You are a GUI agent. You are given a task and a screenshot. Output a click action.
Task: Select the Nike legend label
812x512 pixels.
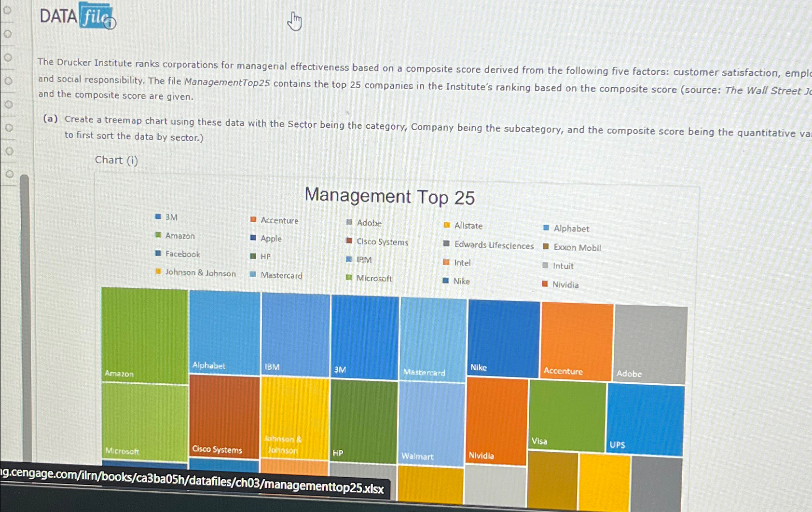461,281
